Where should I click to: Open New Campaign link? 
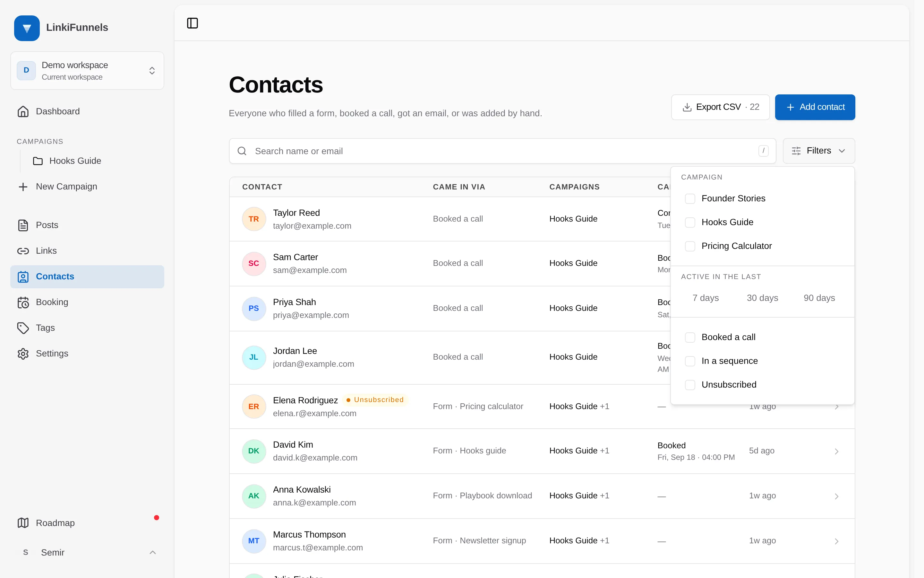point(87,187)
